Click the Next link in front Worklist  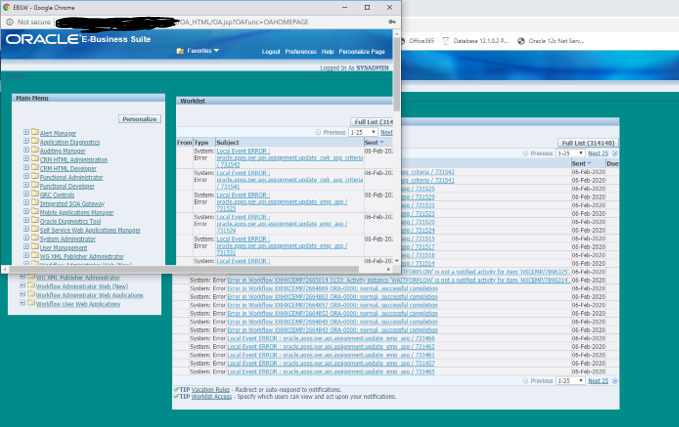coord(386,133)
